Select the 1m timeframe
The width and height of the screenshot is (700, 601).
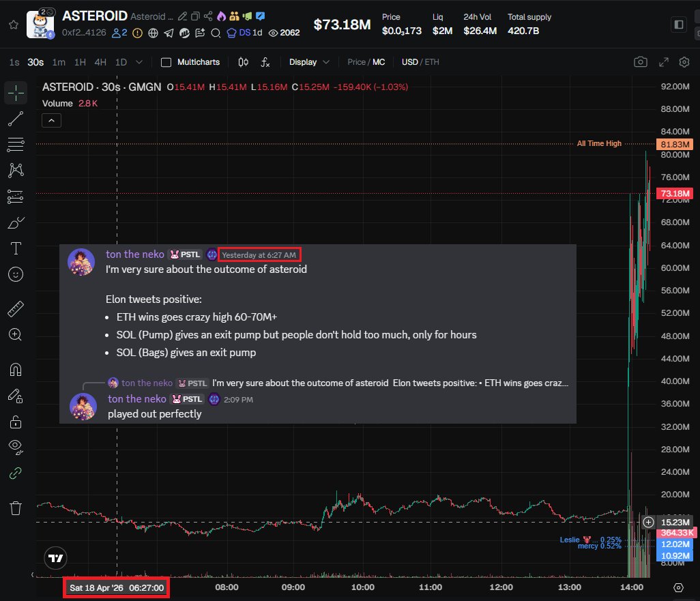(x=59, y=62)
